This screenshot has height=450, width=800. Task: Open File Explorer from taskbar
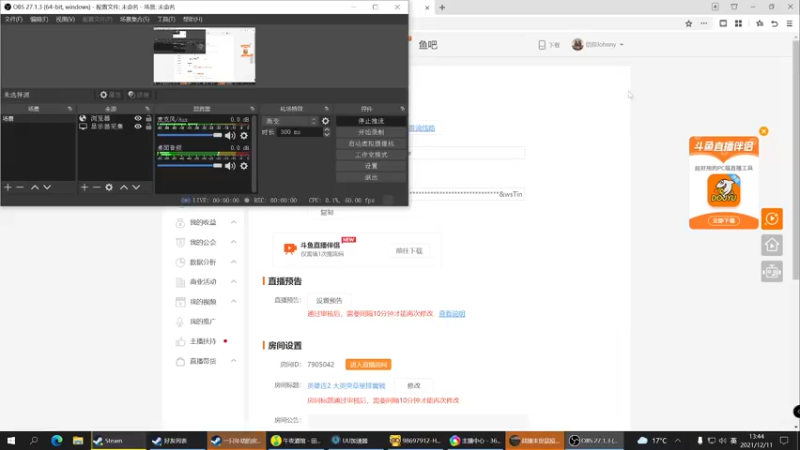78,440
